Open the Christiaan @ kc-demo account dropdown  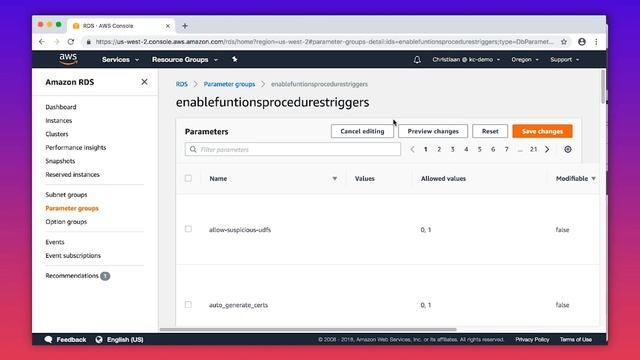tap(466, 60)
